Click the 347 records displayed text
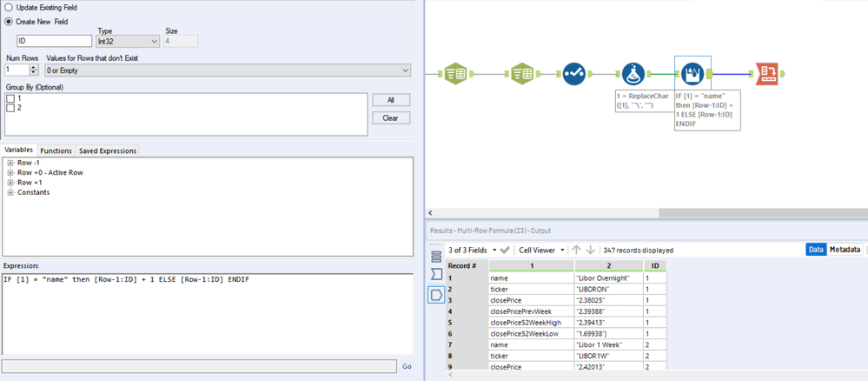This screenshot has width=868, height=381. tap(639, 251)
